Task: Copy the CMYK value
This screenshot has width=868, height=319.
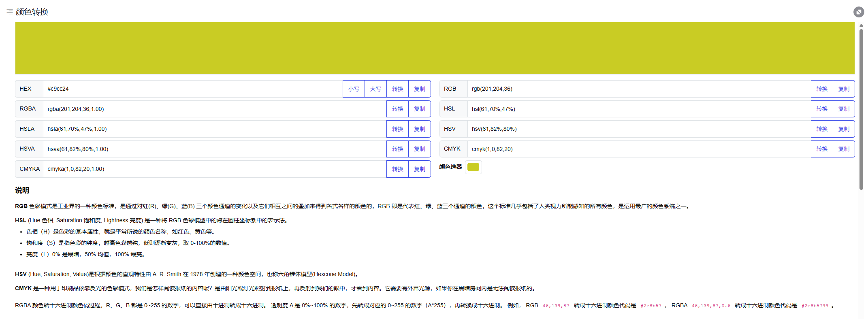Action: 844,149
